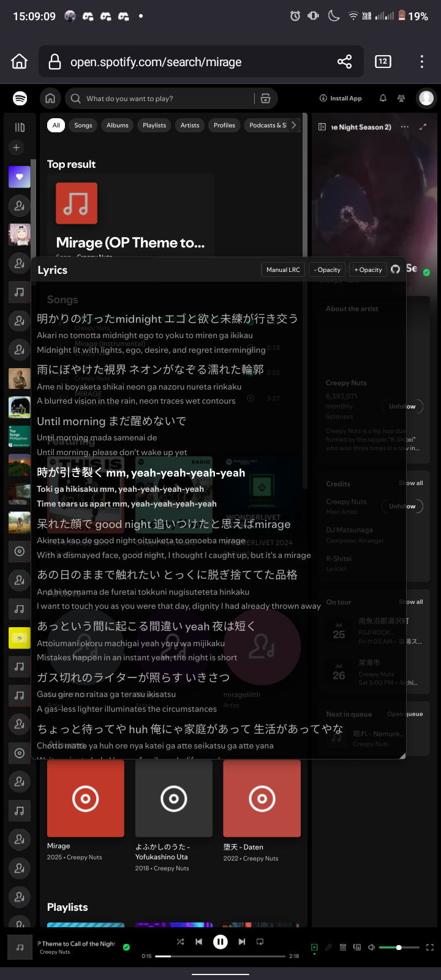Click the Spotify logo

click(x=20, y=98)
